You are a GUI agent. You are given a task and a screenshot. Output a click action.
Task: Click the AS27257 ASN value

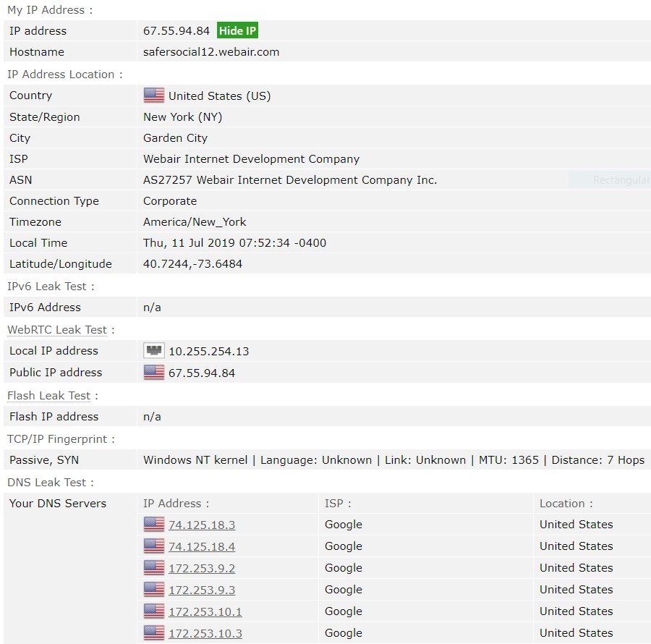[290, 179]
